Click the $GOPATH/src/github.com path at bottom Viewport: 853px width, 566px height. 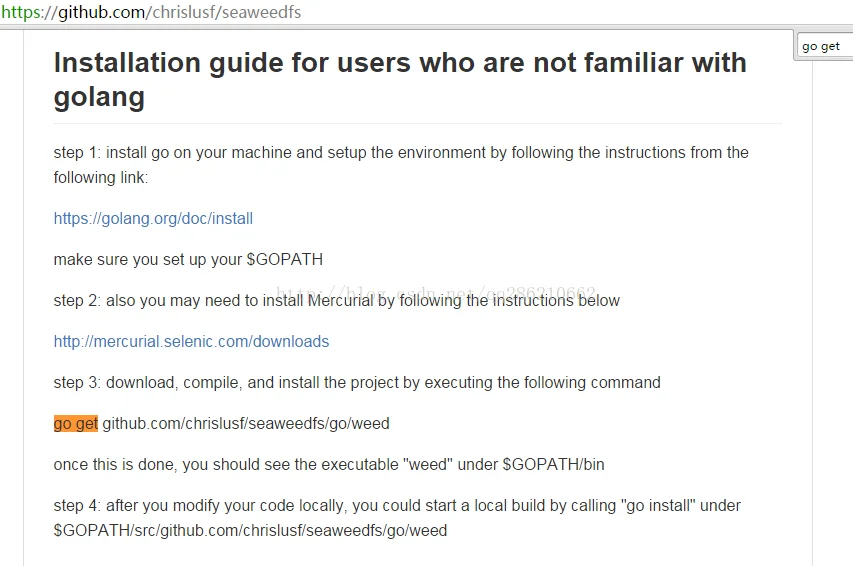(250, 531)
